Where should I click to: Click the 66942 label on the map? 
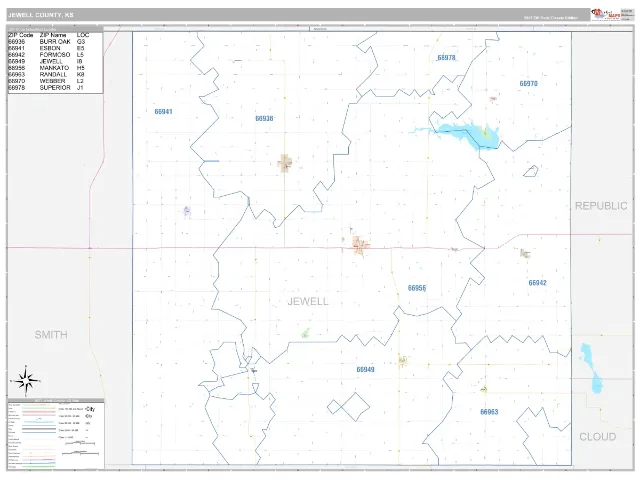click(x=537, y=283)
